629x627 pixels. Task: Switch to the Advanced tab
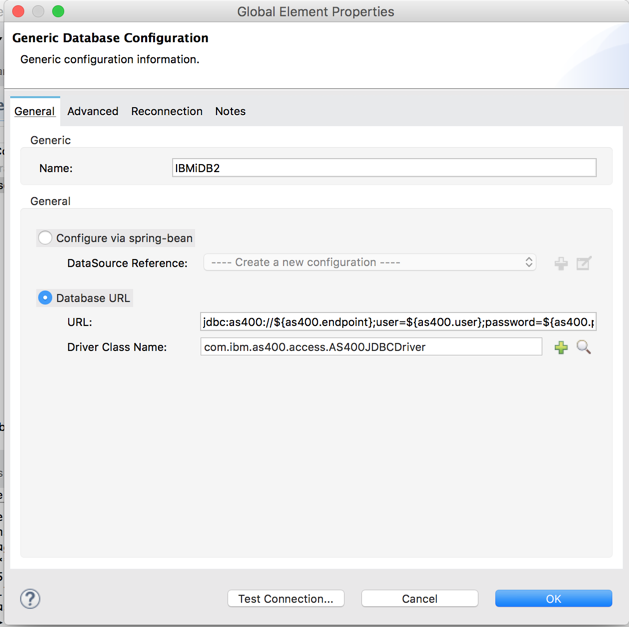point(93,111)
